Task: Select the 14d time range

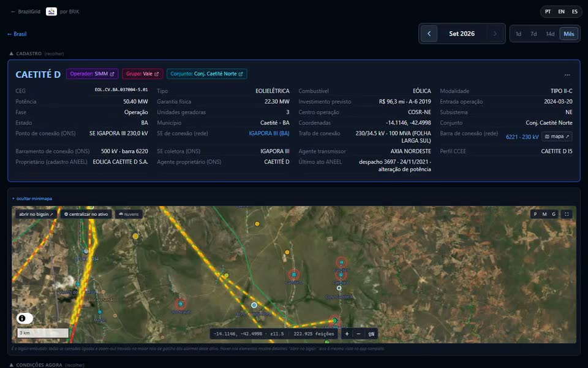Action: point(550,34)
